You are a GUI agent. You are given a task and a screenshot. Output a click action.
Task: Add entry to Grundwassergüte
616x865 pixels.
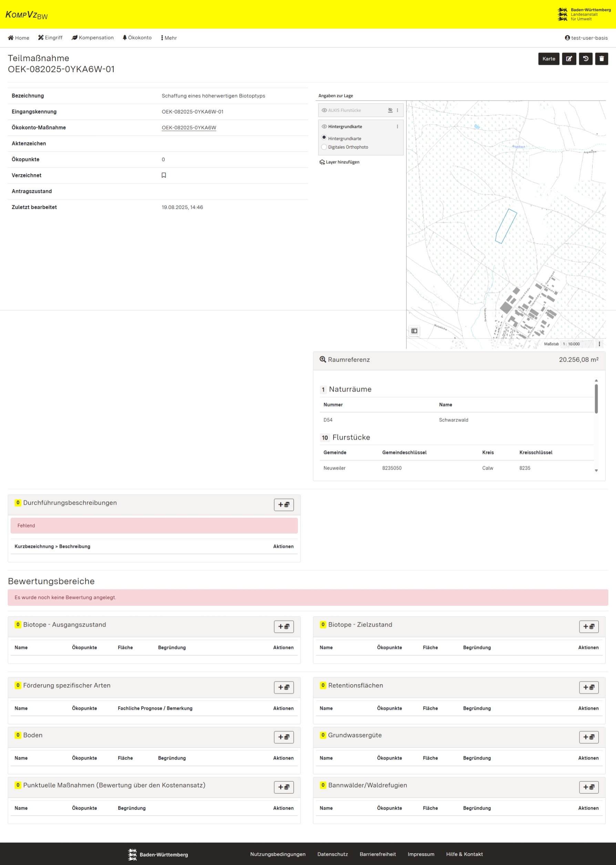coord(588,737)
